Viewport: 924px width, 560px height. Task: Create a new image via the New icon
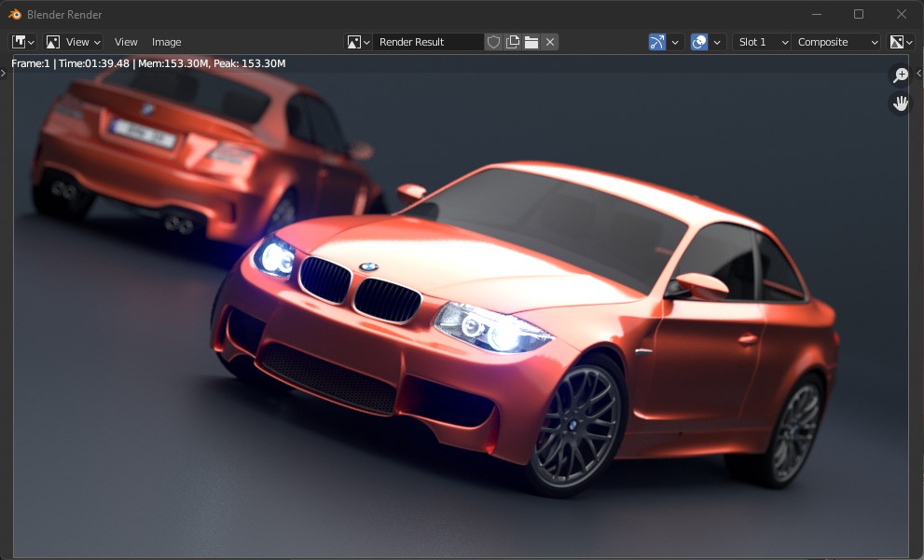click(511, 41)
